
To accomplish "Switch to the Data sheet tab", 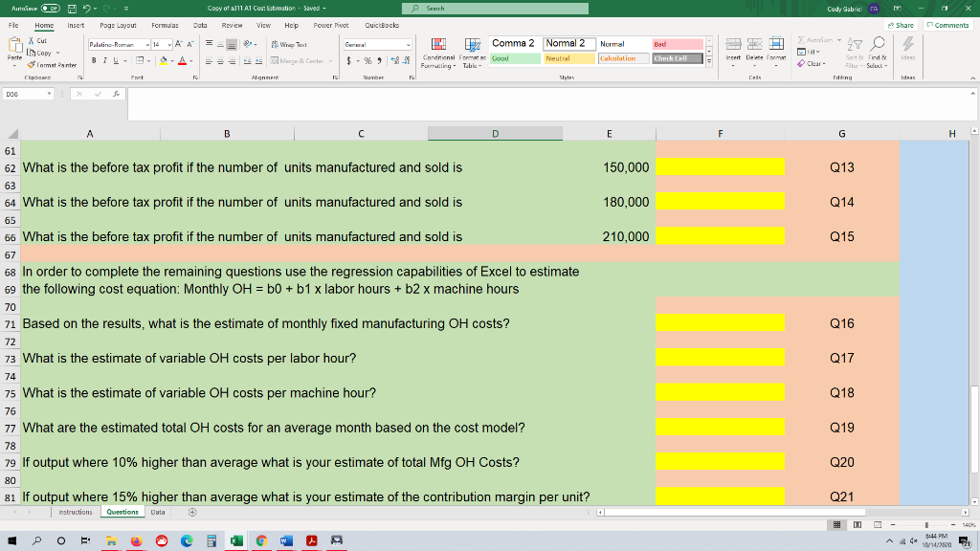I will 158,513.
